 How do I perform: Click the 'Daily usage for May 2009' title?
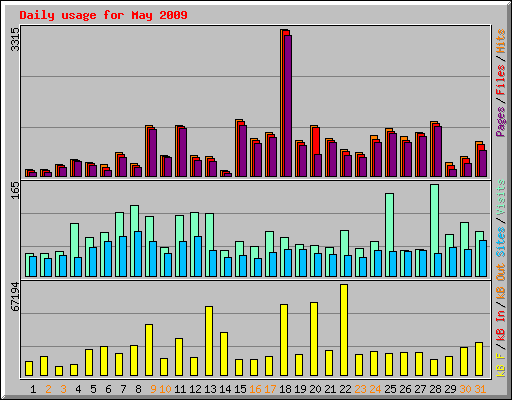click(x=103, y=15)
